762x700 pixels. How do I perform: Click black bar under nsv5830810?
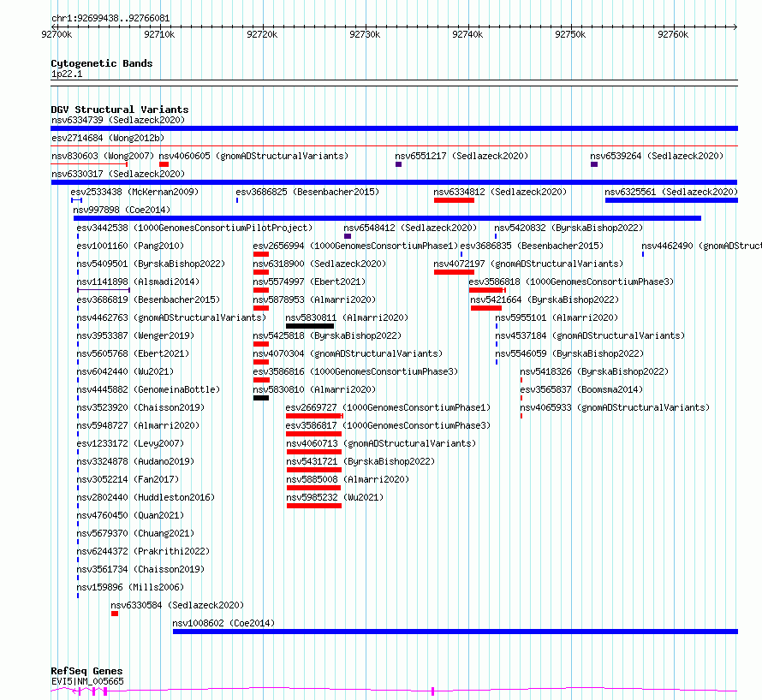261,398
